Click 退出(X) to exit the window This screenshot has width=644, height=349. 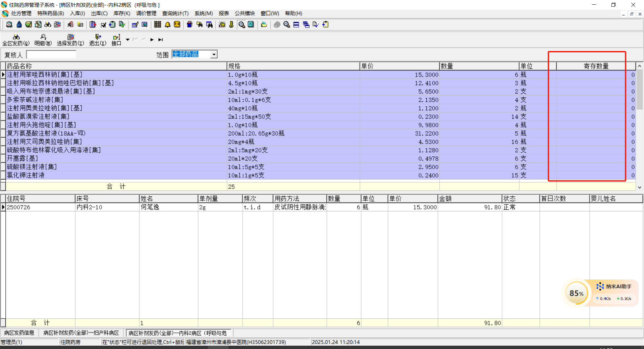pyautogui.click(x=98, y=40)
